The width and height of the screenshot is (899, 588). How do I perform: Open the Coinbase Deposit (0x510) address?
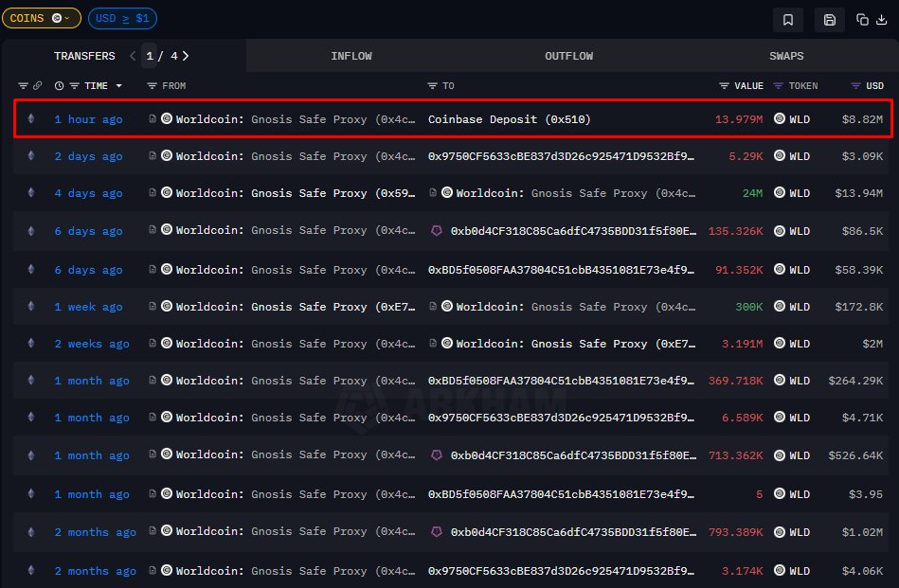click(x=509, y=119)
